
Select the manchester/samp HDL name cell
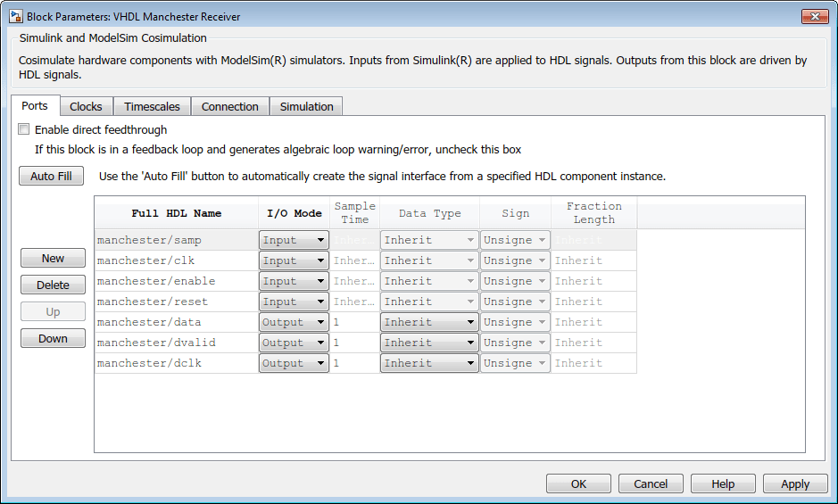[x=177, y=240]
